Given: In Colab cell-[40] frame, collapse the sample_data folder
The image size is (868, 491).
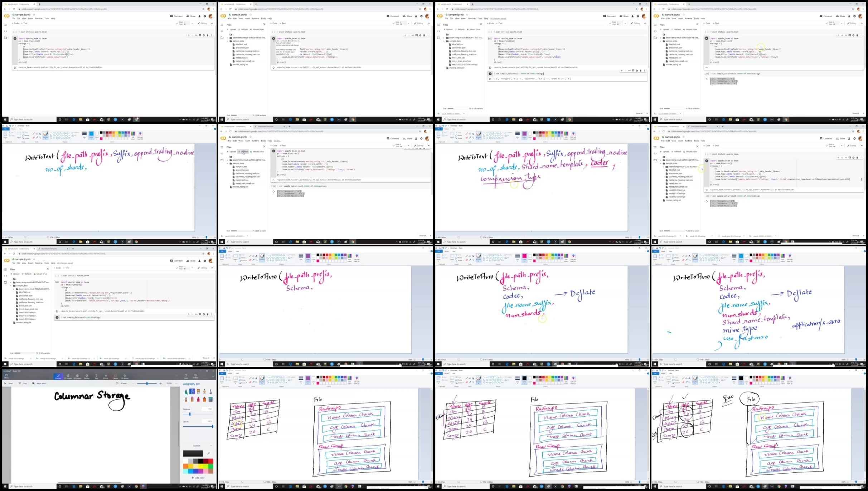Looking at the screenshot, I should (11, 286).
